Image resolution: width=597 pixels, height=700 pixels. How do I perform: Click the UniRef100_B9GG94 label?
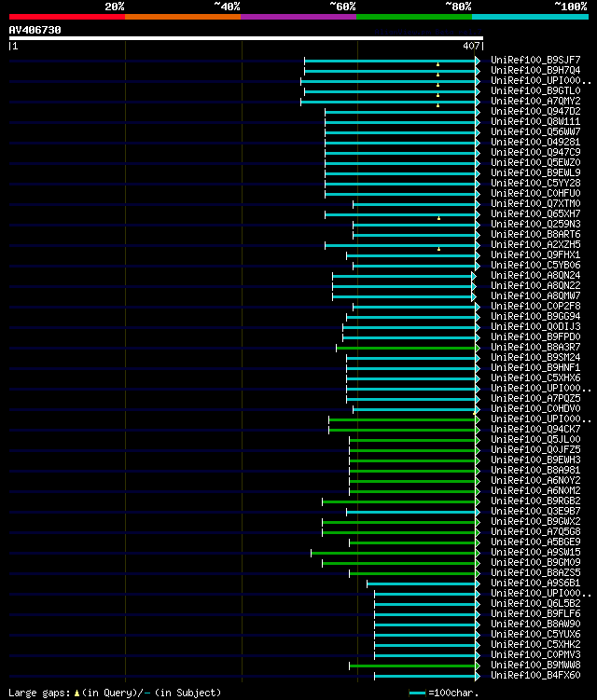[535, 317]
